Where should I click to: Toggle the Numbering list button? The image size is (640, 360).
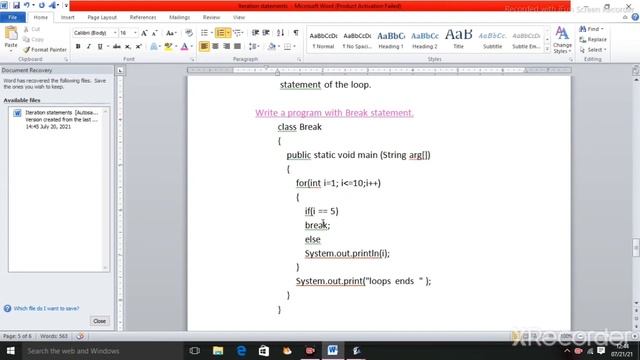[220, 33]
